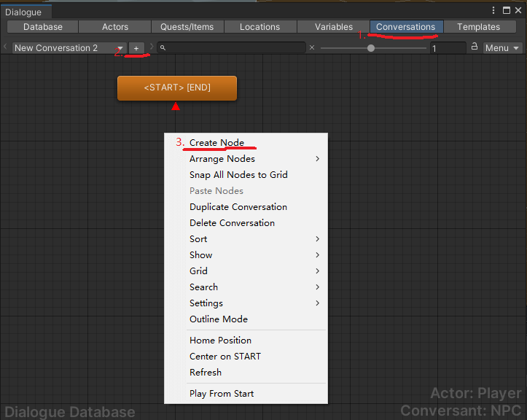Open the Quests/Items tab
The height and width of the screenshot is (420, 527).
[187, 27]
